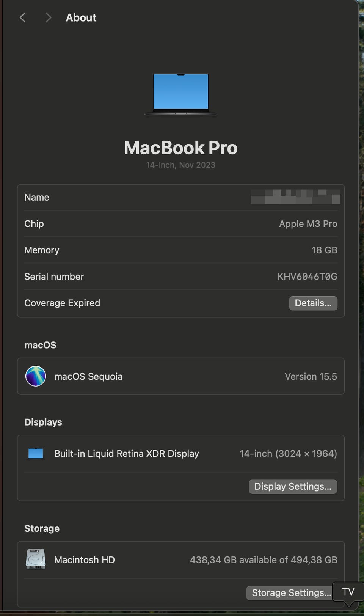Click the macOS Sequoia label
The height and width of the screenshot is (616, 364).
(x=88, y=376)
